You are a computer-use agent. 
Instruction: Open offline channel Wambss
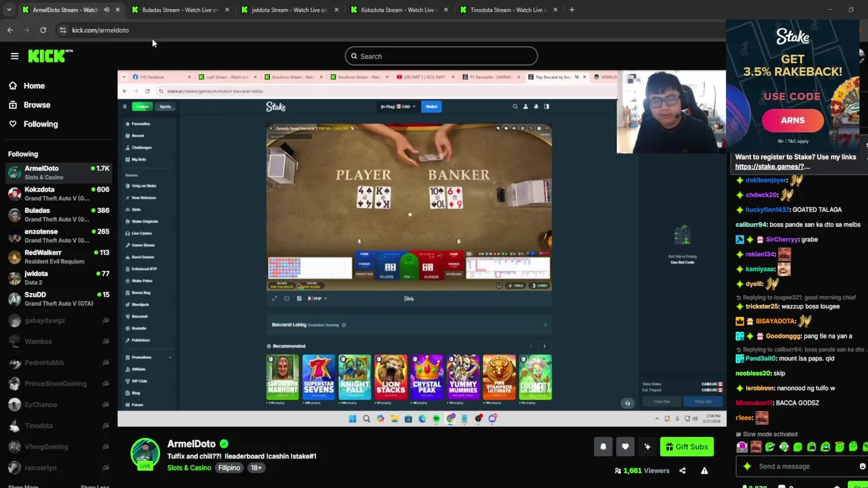coord(58,342)
